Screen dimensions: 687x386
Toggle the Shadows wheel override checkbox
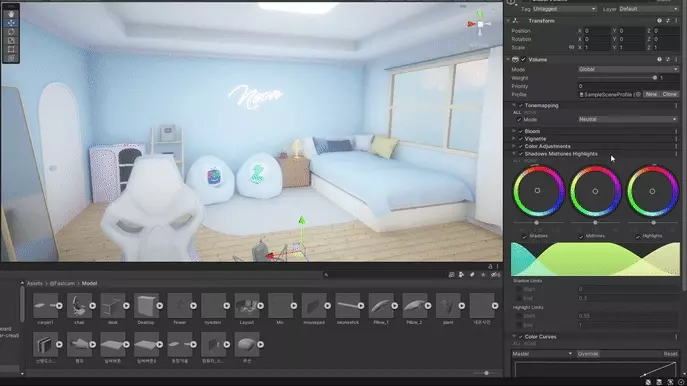(x=524, y=237)
